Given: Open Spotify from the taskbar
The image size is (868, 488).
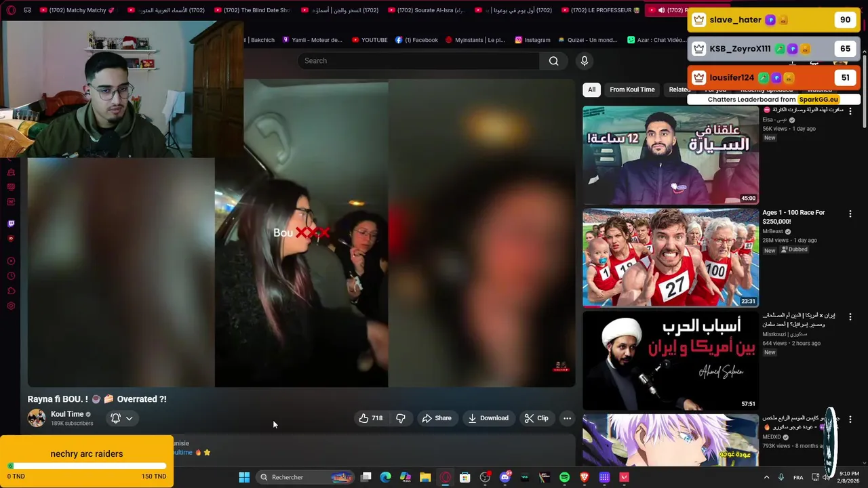Looking at the screenshot, I should point(564,477).
